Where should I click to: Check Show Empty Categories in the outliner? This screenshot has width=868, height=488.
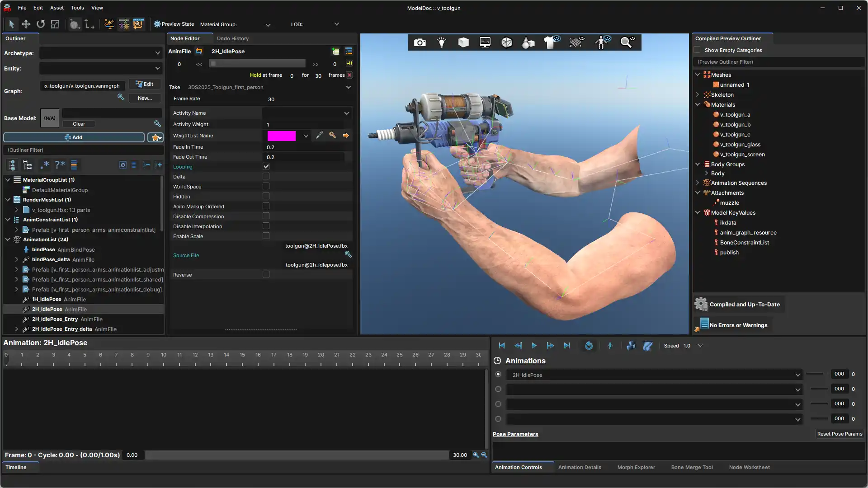coord(698,50)
